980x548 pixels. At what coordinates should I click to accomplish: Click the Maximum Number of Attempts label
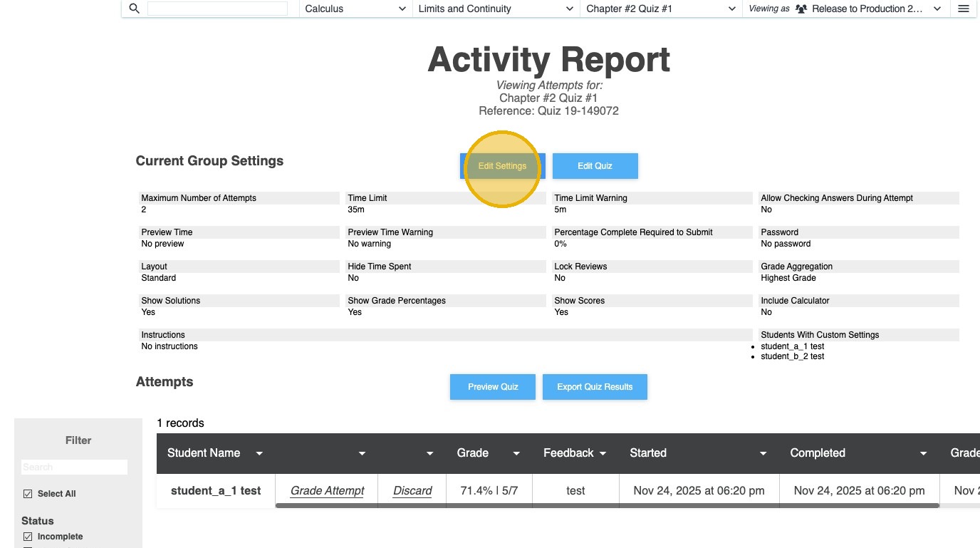[199, 198]
